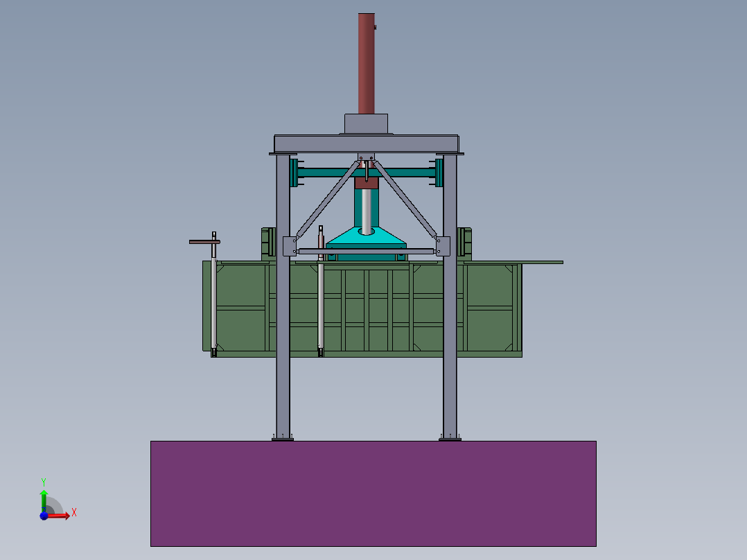Select the left column foot plate
Screen dimensions: 747x560
283,439
